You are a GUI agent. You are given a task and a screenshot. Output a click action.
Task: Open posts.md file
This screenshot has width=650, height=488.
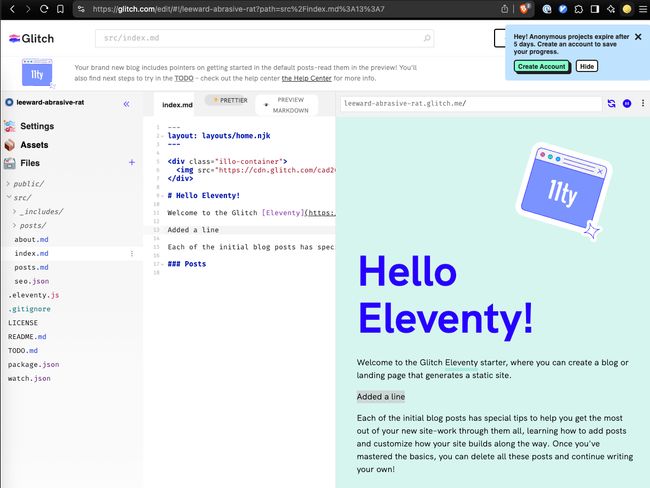(32, 267)
